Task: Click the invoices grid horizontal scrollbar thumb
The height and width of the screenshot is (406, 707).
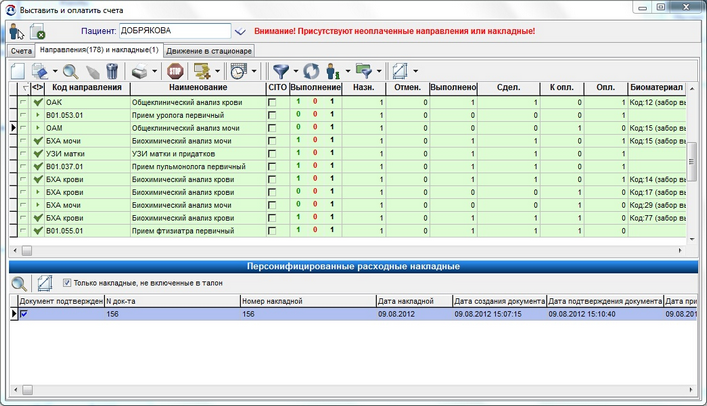Action: coord(28,389)
